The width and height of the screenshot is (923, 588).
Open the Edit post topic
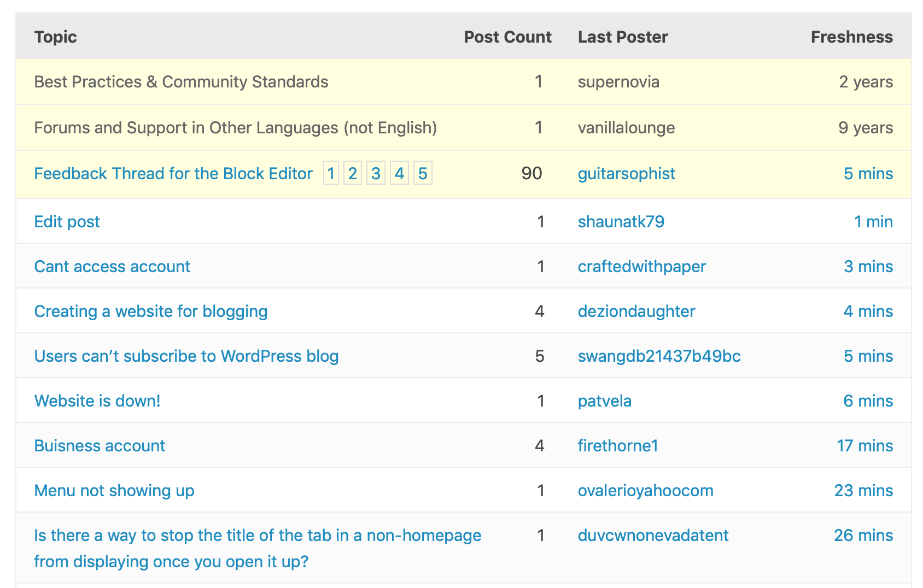(x=67, y=221)
